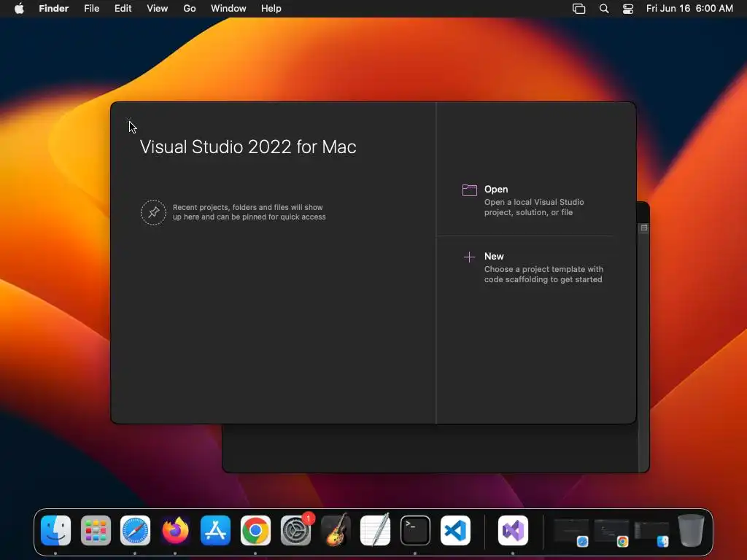The height and width of the screenshot is (560, 747).
Task: Restore the minimized Finder window thumbnail in Dock
Action: coord(651,533)
